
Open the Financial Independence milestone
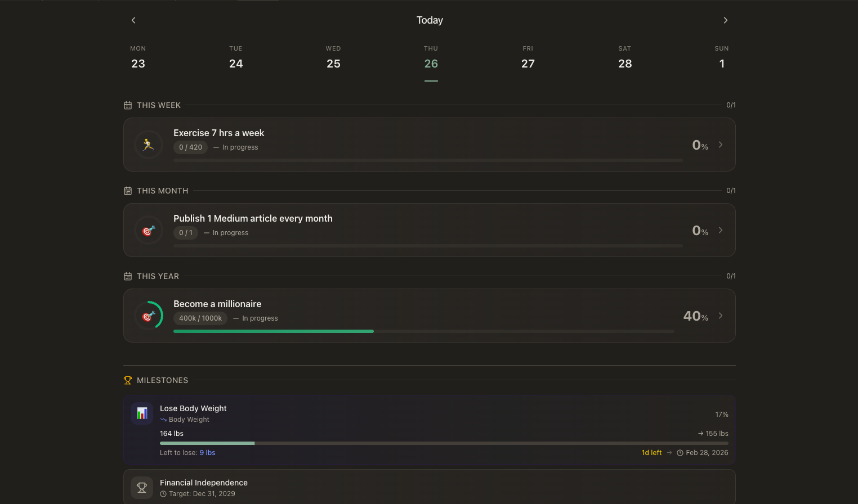204,483
